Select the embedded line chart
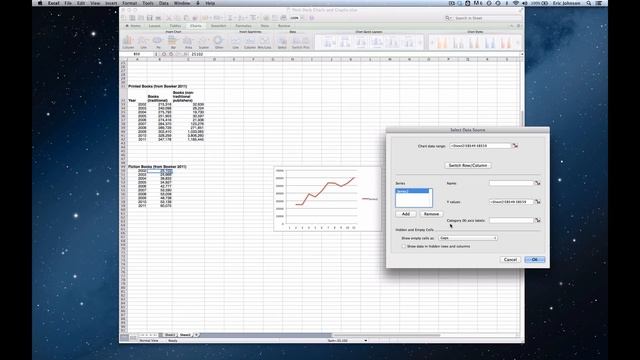This screenshot has width=640, height=360. click(327, 199)
